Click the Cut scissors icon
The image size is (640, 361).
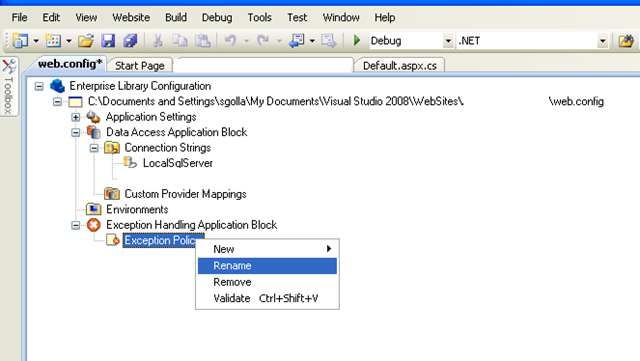[158, 40]
